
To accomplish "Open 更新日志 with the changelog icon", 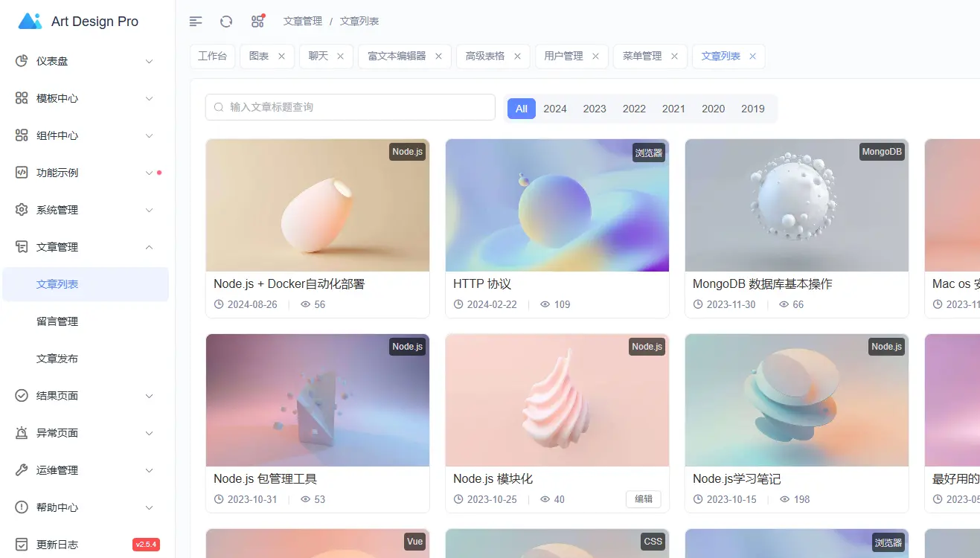I will [x=22, y=544].
